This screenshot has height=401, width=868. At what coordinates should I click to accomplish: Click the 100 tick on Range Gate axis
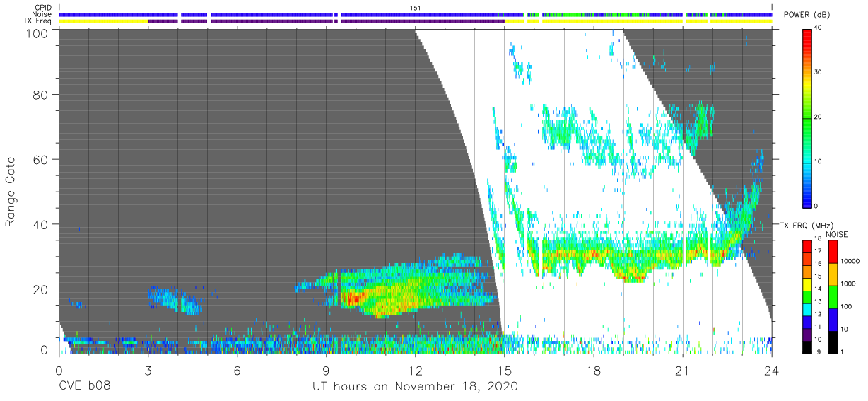coord(38,33)
